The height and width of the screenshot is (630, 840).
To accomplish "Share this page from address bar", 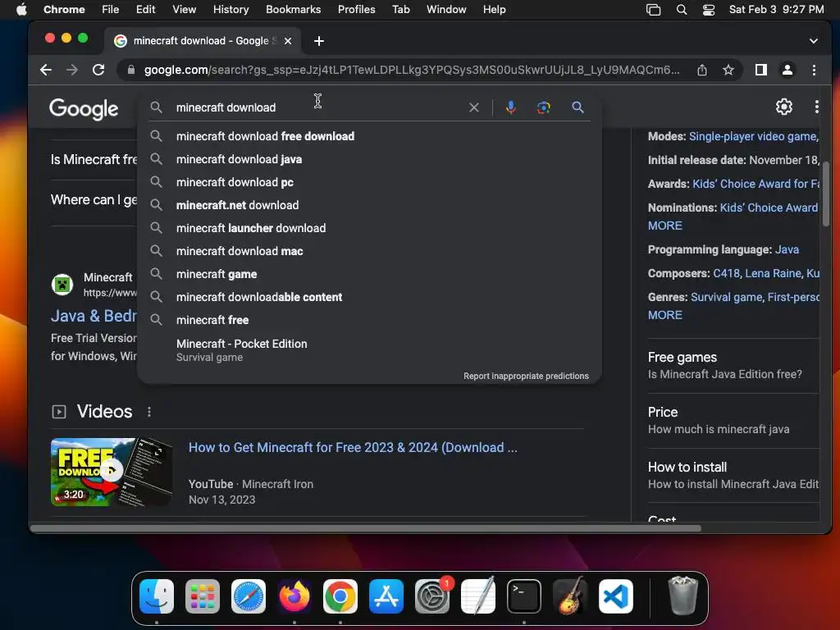I will [x=702, y=70].
